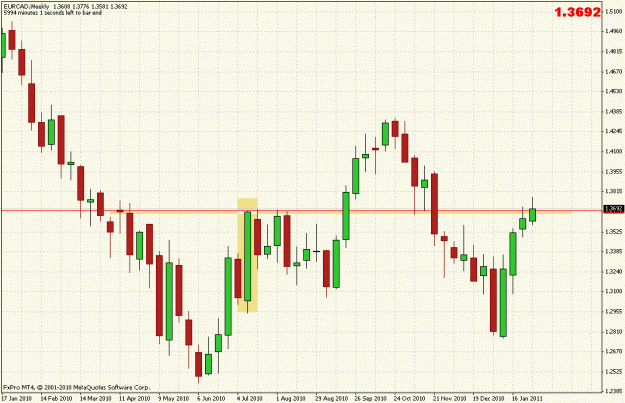
Task: Select the tall yellow rectangle around the July candle
Action: click(x=248, y=255)
